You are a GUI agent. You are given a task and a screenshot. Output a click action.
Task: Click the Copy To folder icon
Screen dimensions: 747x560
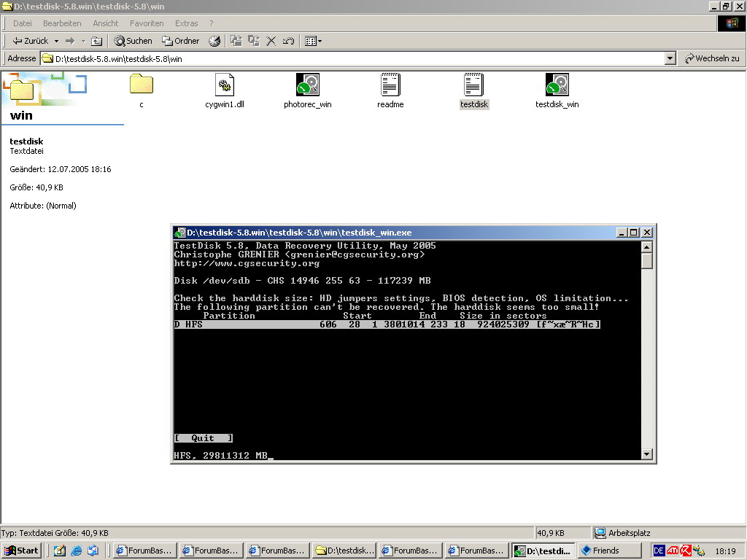point(254,41)
